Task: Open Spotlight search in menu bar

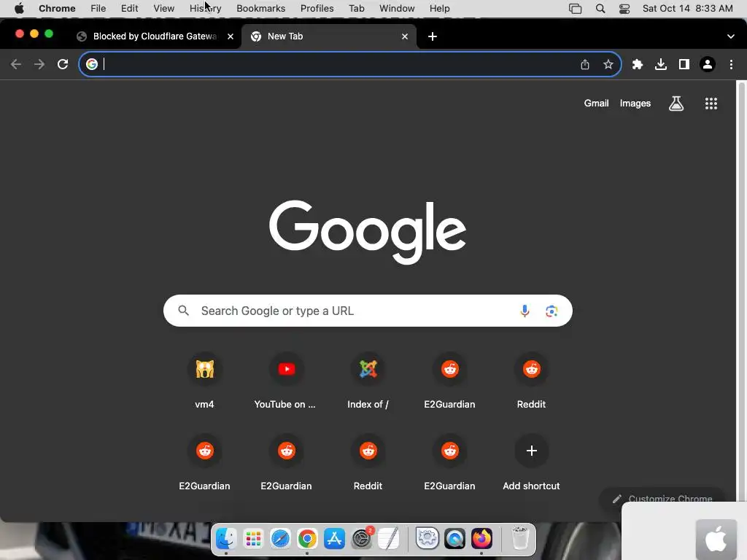Action: (600, 9)
